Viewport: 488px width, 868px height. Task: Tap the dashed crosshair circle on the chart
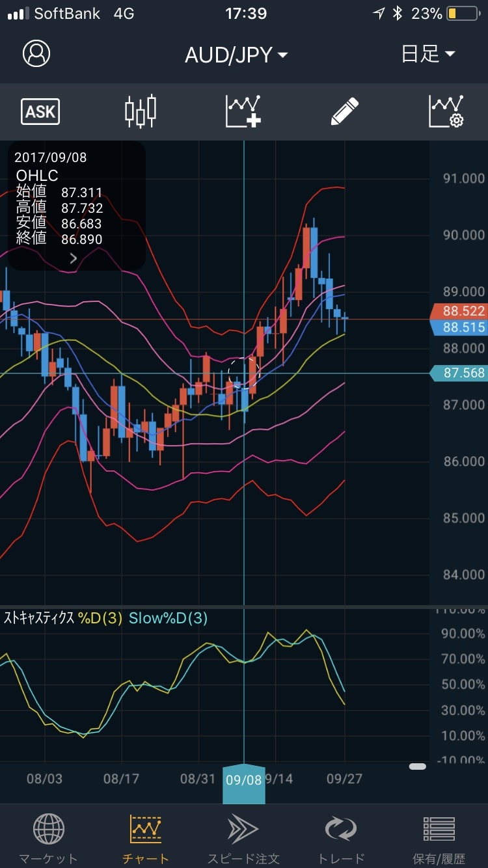244,373
